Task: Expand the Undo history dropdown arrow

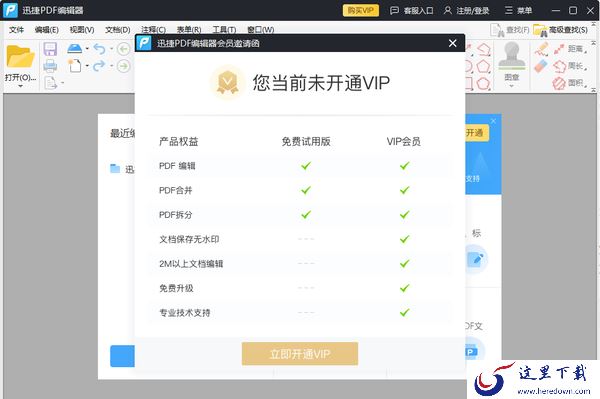Action: coord(111,49)
